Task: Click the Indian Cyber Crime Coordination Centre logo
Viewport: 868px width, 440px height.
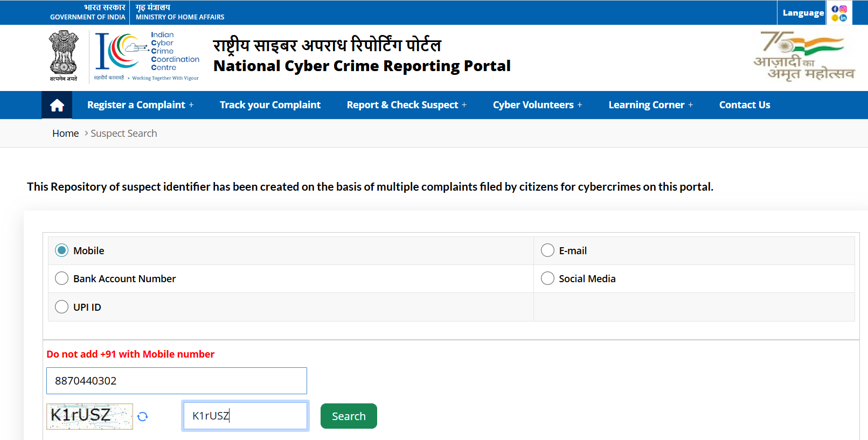Action: coord(147,56)
